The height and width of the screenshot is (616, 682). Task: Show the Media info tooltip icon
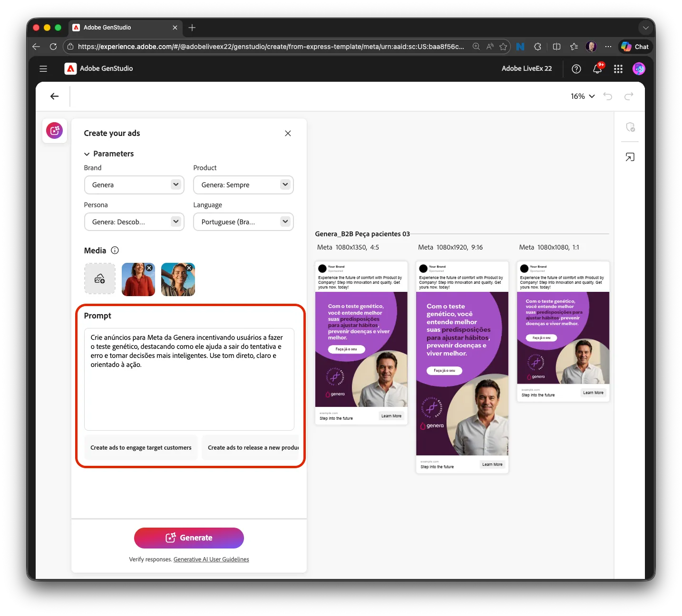click(115, 250)
